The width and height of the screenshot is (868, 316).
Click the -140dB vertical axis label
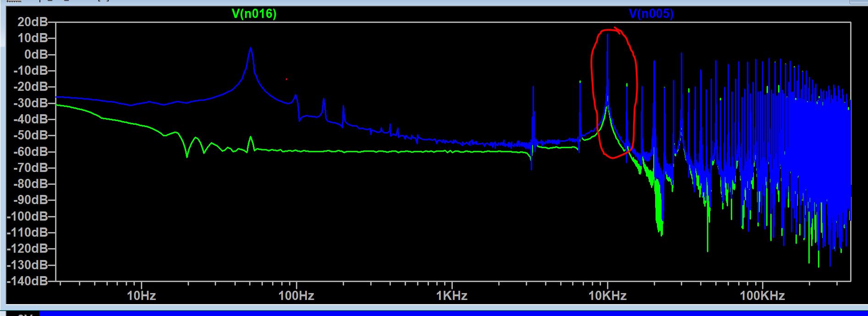pos(28,280)
